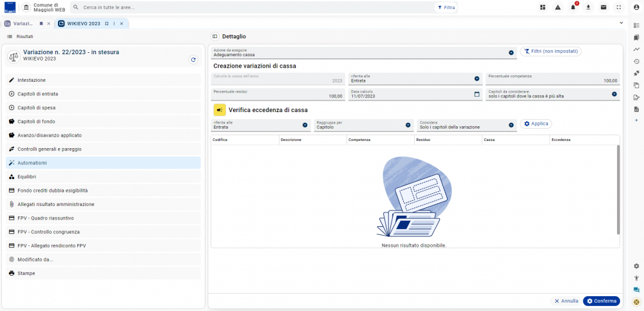This screenshot has height=311, width=644.
Task: Open Controlli generali e pareggio section
Action: coord(103,149)
